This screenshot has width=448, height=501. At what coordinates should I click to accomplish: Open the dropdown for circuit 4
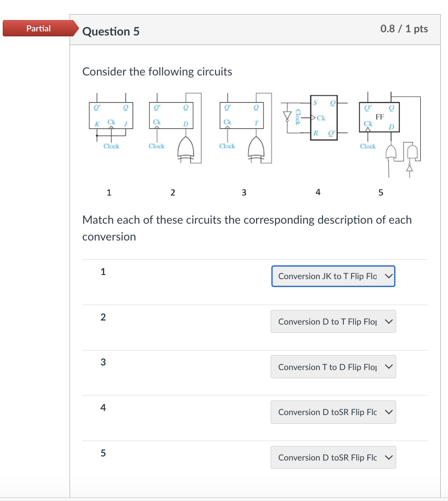tap(332, 412)
